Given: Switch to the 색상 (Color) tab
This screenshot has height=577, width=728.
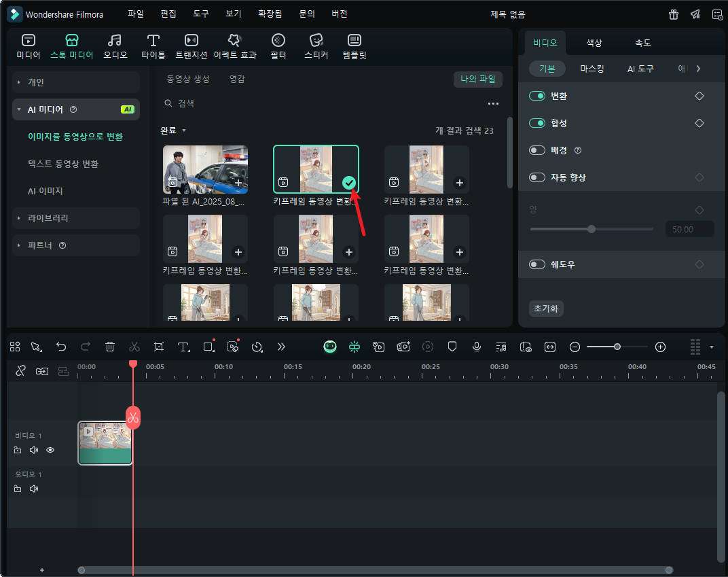Looking at the screenshot, I should point(594,42).
